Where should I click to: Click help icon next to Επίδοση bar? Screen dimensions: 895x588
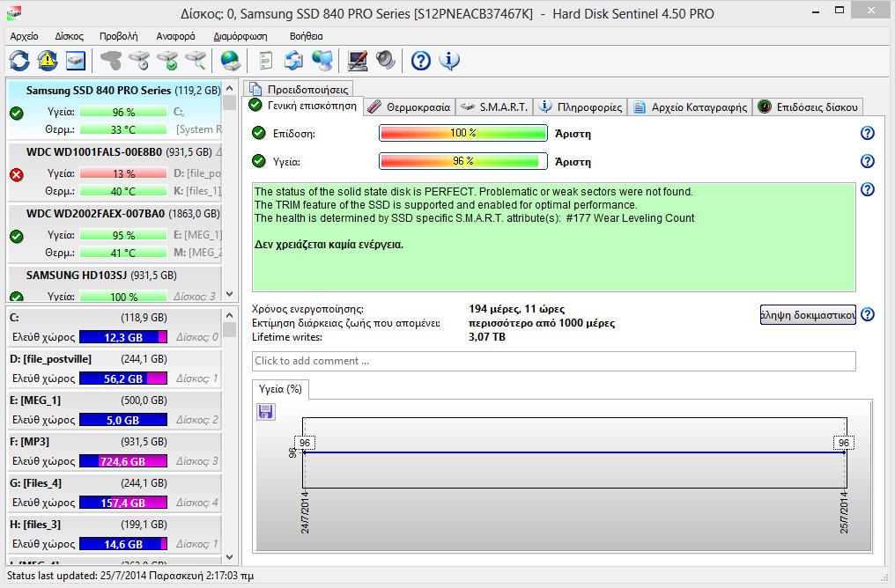tap(867, 134)
